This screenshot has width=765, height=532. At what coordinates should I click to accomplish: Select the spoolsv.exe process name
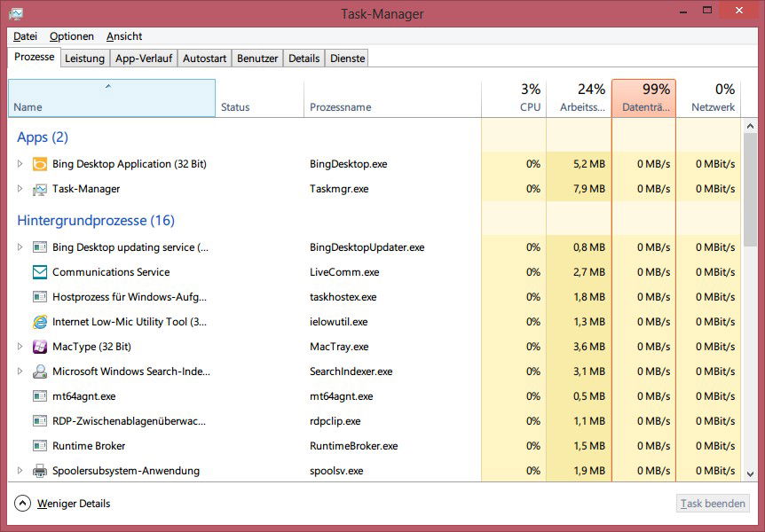(x=336, y=471)
